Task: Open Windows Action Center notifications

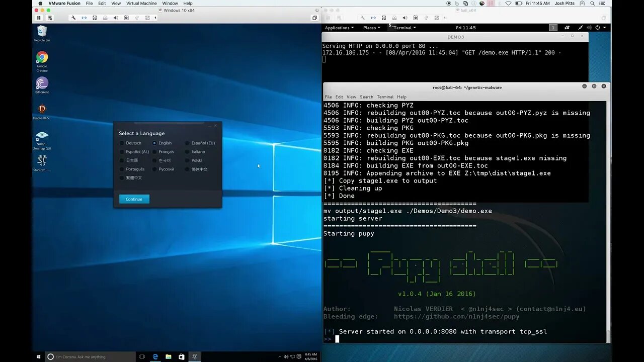Action: tap(299, 356)
